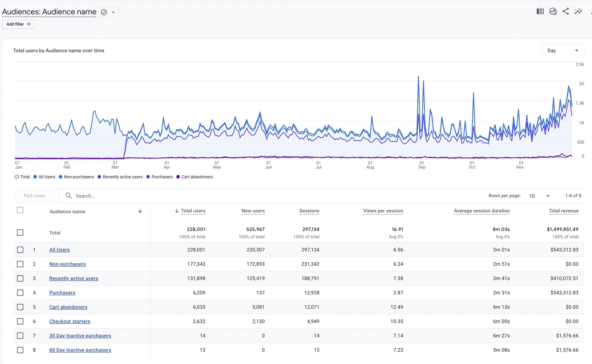Open Recently active users link
592x364 pixels.
pyautogui.click(x=73, y=278)
